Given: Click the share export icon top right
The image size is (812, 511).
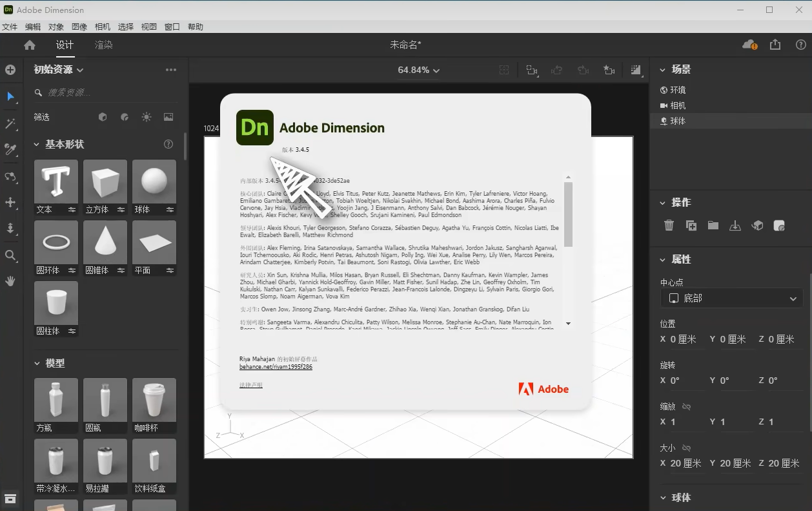Looking at the screenshot, I should (775, 45).
